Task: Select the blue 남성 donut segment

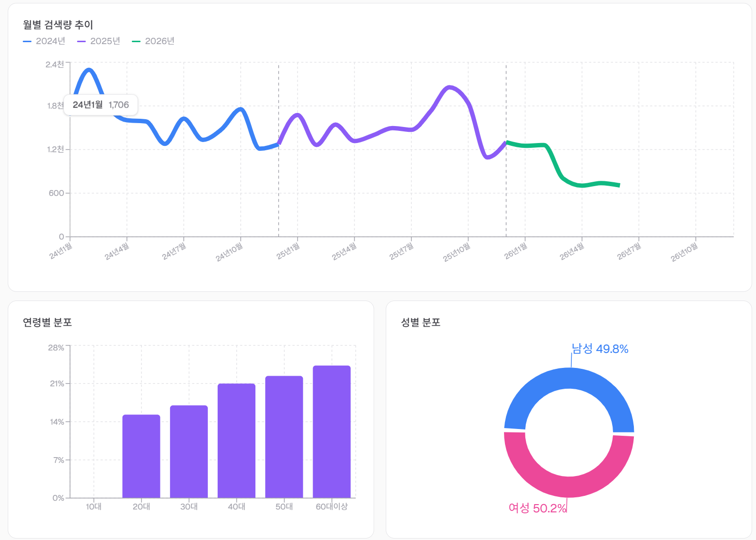Action: click(569, 378)
